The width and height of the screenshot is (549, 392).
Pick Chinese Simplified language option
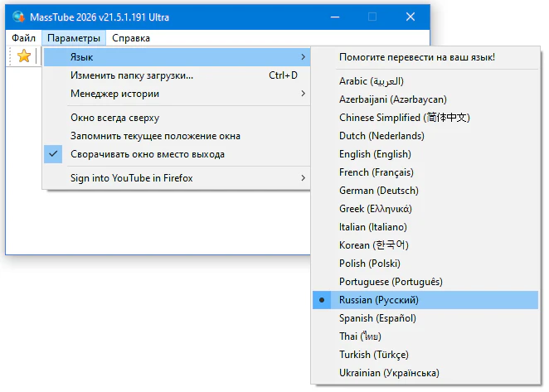[404, 118]
